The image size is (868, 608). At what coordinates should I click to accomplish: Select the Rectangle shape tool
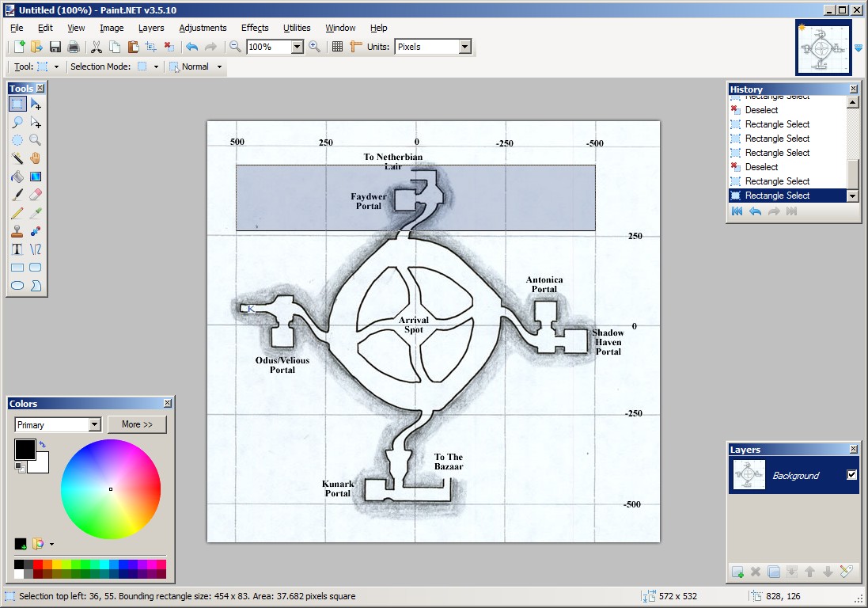(17, 268)
